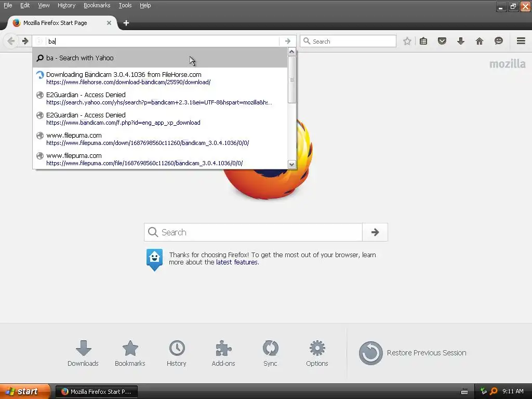
Task: Close the Mozilla Firefox Start Page tab
Action: click(x=109, y=23)
